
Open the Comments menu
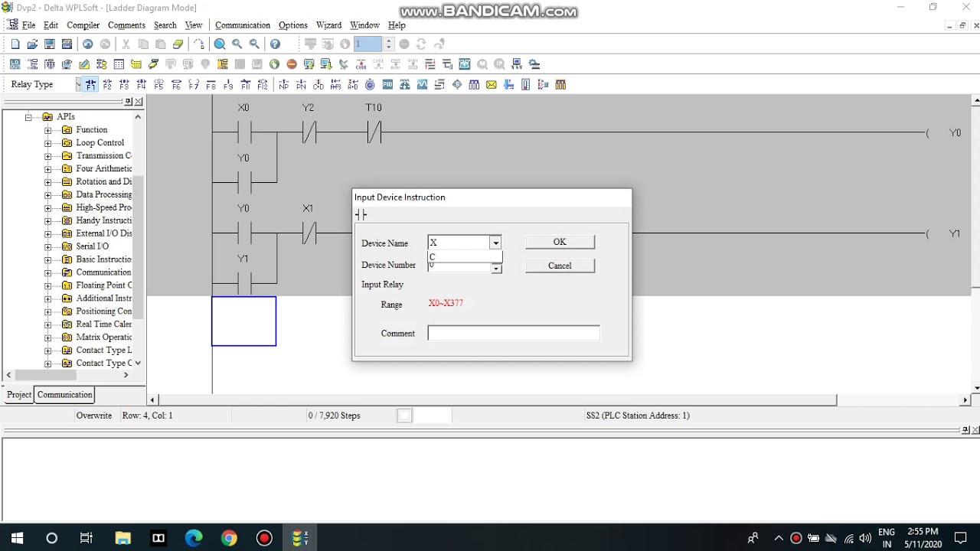point(126,25)
